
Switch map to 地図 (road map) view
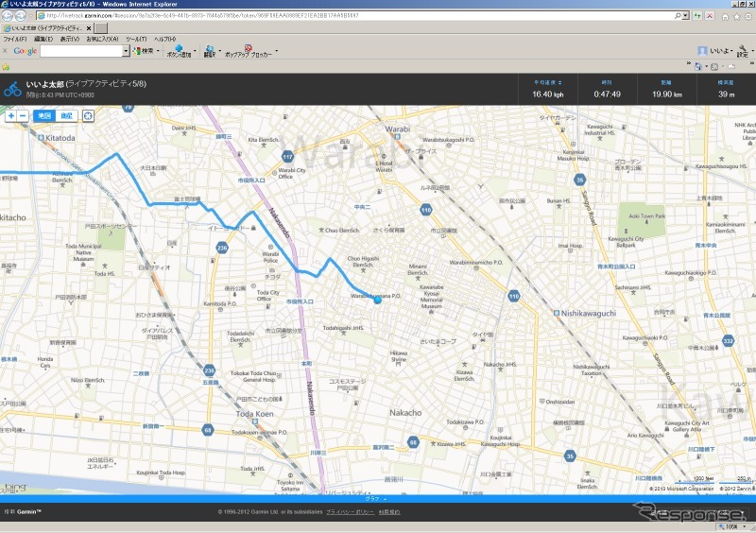43,115
